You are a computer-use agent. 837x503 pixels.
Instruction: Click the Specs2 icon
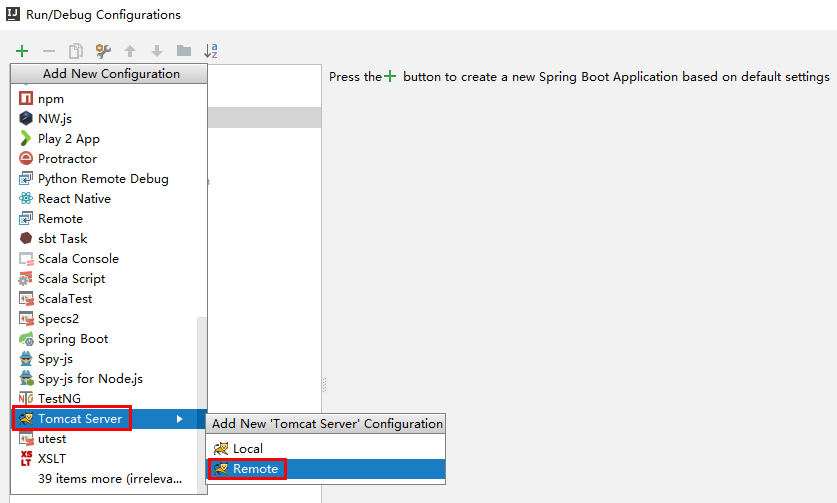tap(26, 319)
